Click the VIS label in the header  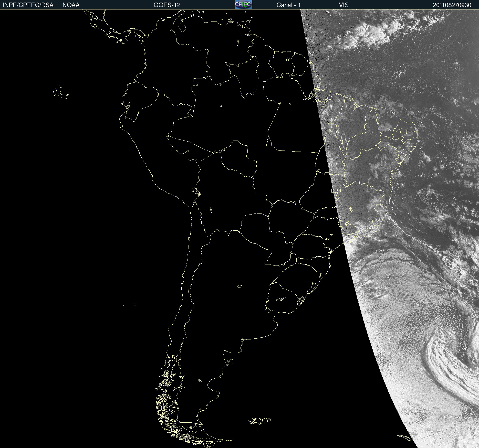pos(344,5)
